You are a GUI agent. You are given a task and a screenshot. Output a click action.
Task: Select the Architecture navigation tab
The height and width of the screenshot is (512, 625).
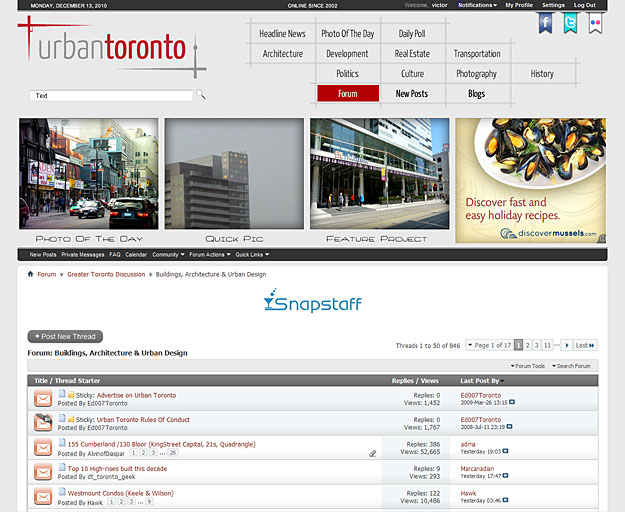tap(282, 54)
